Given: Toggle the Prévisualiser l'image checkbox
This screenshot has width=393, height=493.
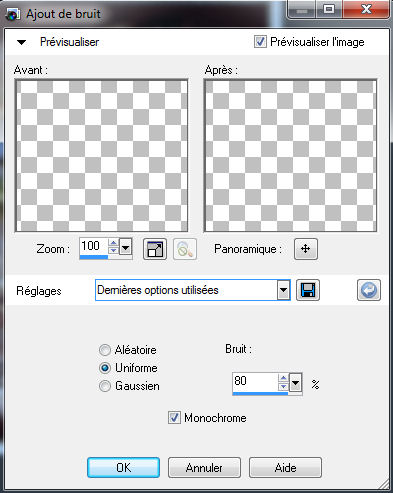Looking at the screenshot, I should click(x=260, y=42).
